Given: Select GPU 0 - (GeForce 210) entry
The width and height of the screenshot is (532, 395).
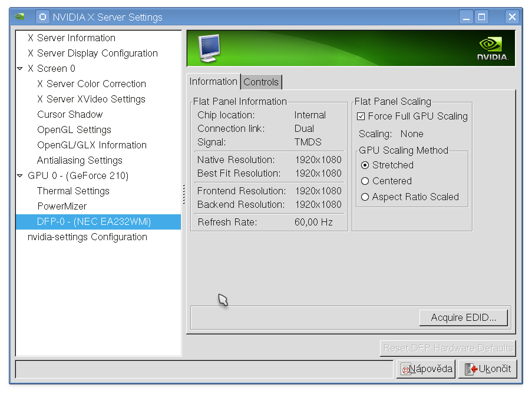Looking at the screenshot, I should tap(98, 175).
